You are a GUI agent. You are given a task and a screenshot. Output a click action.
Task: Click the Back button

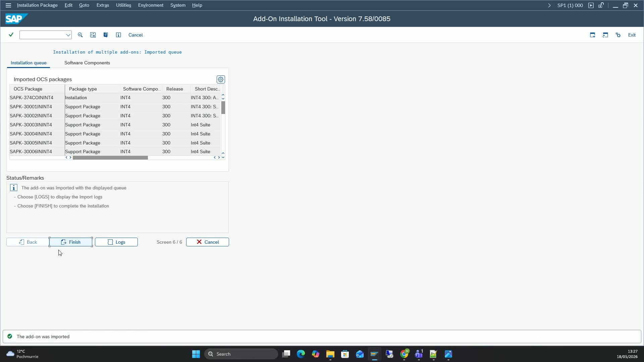pyautogui.click(x=28, y=242)
